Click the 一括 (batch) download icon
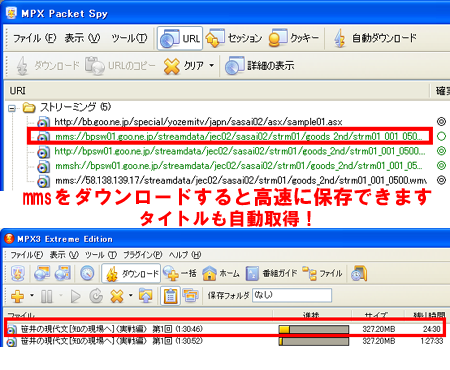The height and width of the screenshot is (370, 450). coord(171,273)
